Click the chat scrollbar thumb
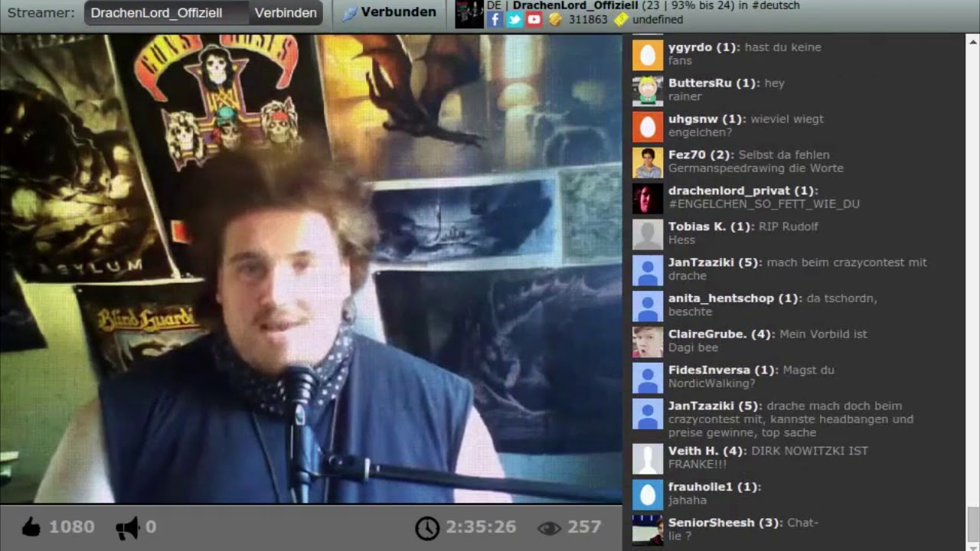 coord(972,523)
